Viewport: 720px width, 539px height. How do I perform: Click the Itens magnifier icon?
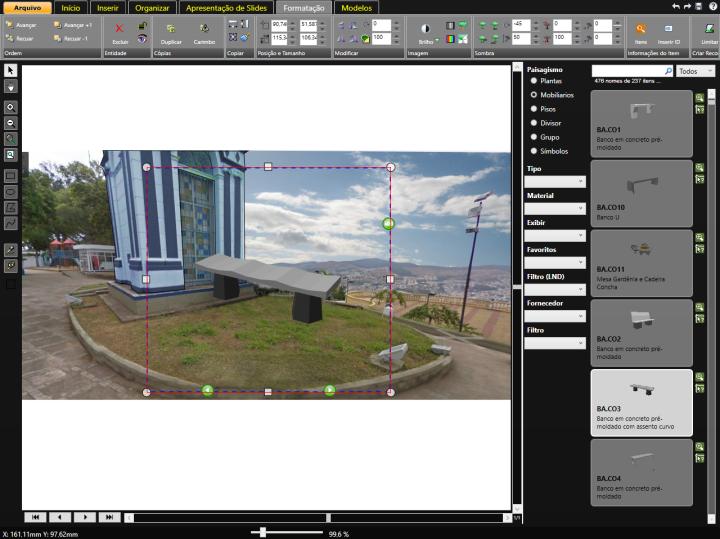pyautogui.click(x=641, y=28)
